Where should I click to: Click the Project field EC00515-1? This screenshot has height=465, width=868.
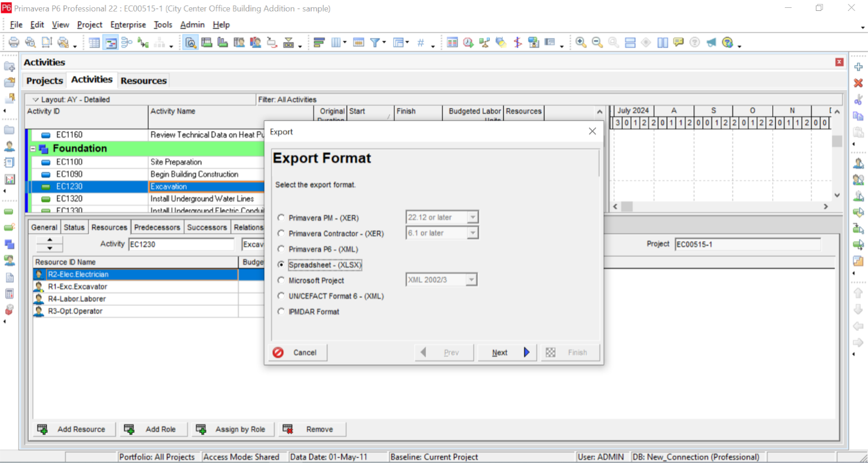747,244
